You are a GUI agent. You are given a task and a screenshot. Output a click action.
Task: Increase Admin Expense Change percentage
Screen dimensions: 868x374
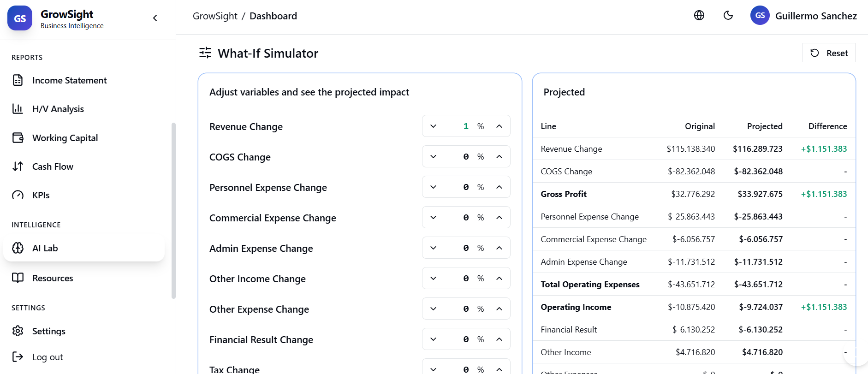tap(499, 248)
